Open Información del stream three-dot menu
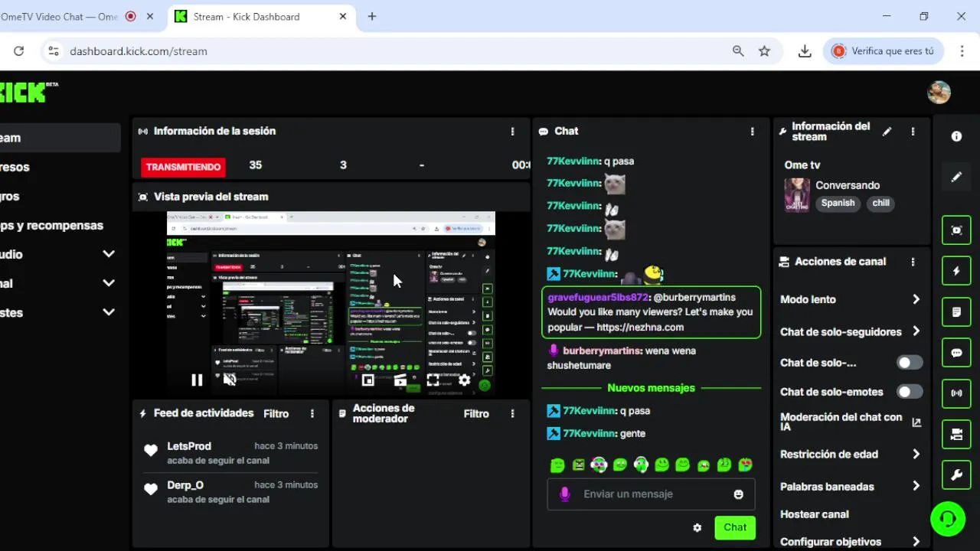Viewport: 980px width, 551px height. coord(913,132)
